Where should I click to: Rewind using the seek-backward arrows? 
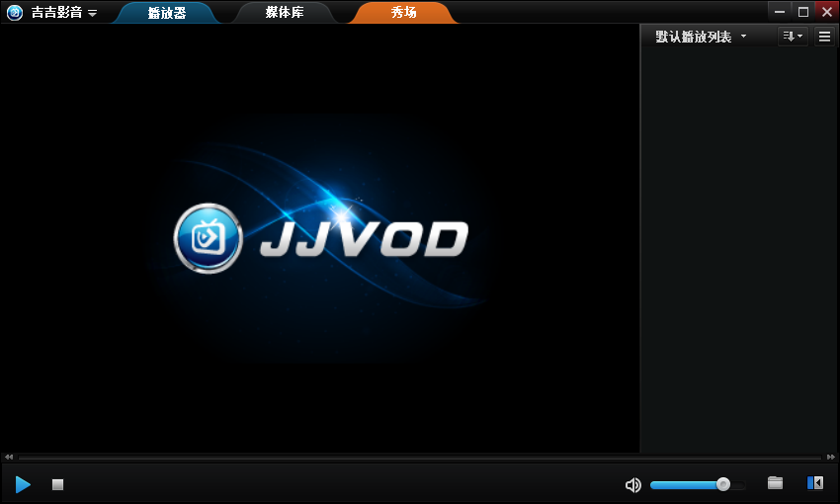9,457
